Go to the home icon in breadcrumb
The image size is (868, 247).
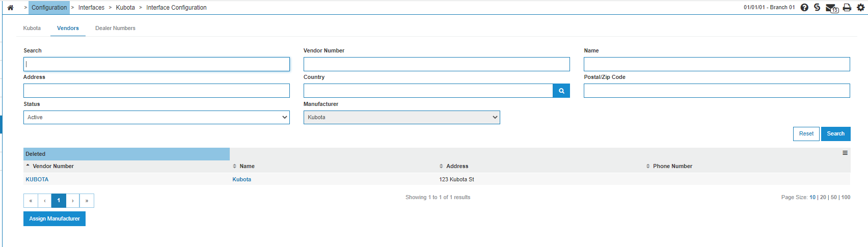click(10, 8)
